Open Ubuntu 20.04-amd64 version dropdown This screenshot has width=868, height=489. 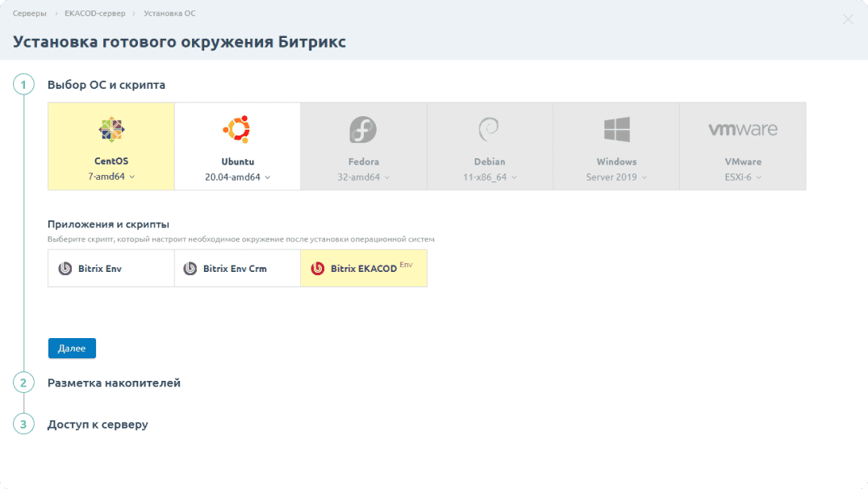237,177
